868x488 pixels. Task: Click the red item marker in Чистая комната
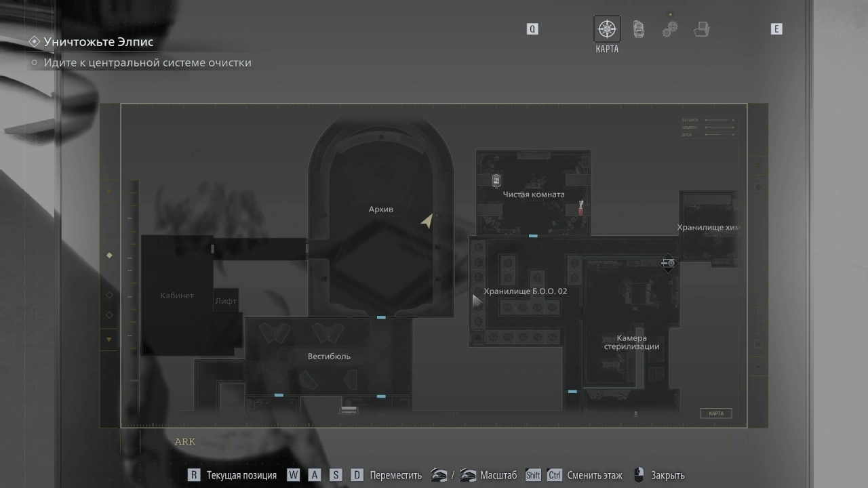[580, 208]
